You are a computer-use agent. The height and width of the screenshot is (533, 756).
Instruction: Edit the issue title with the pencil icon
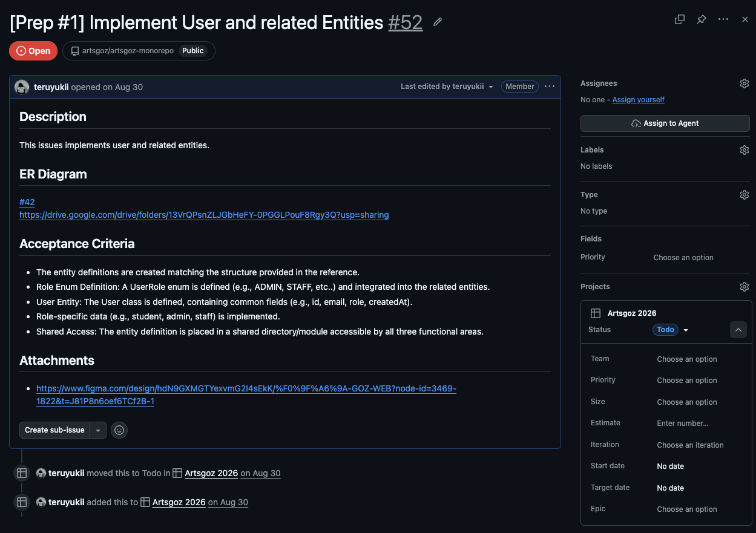[x=438, y=22]
